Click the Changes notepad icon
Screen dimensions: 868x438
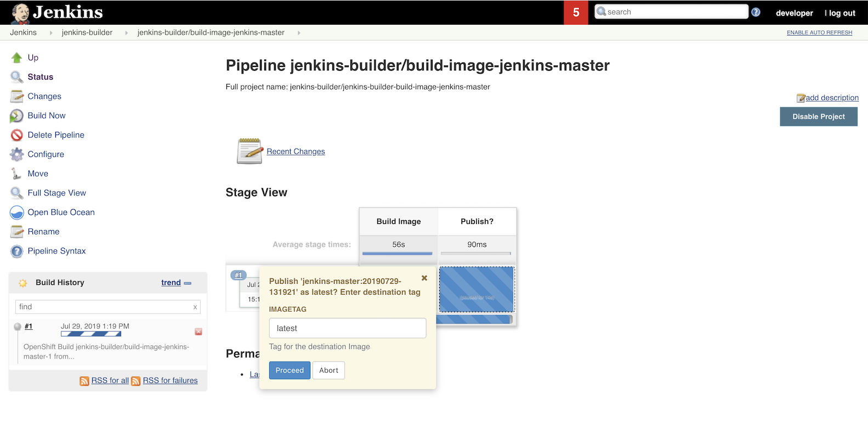[17, 96]
